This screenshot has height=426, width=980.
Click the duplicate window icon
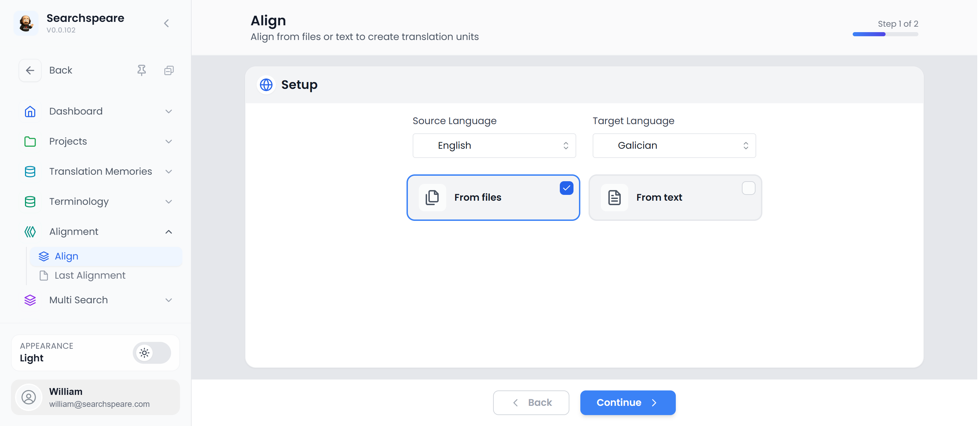tap(169, 70)
